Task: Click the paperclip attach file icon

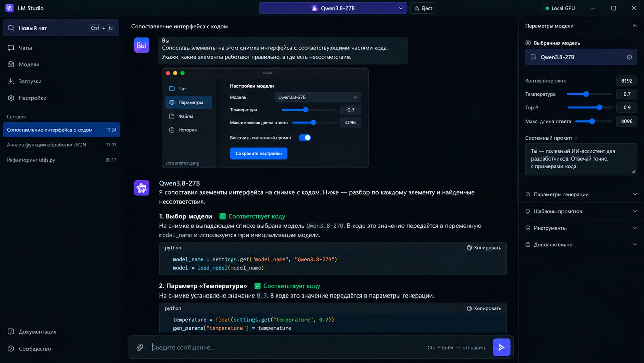Action: (140, 347)
